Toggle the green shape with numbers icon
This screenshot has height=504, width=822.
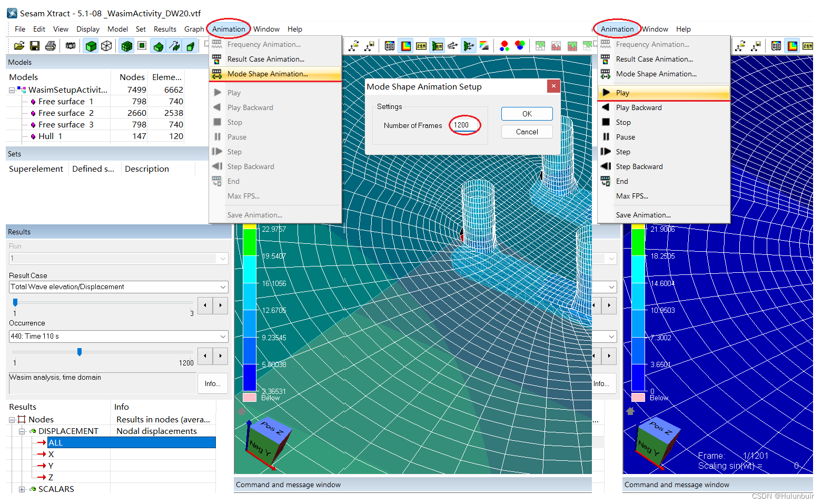tap(437, 46)
